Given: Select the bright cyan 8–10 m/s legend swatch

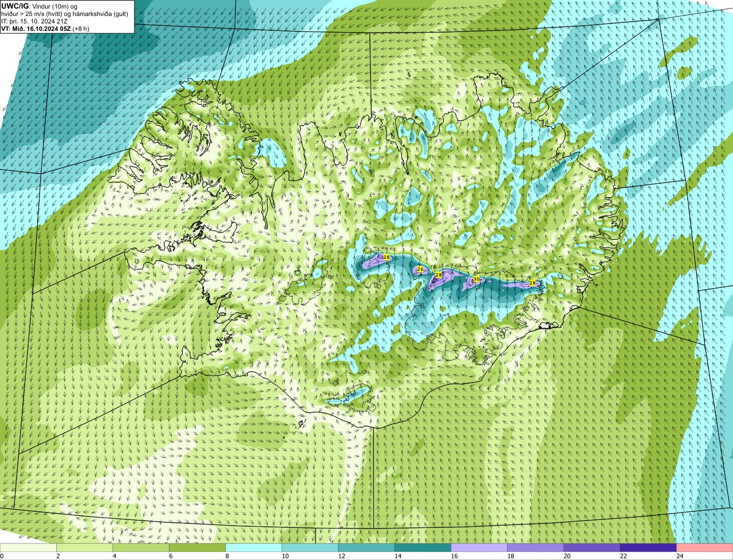Looking at the screenshot, I should (x=254, y=547).
